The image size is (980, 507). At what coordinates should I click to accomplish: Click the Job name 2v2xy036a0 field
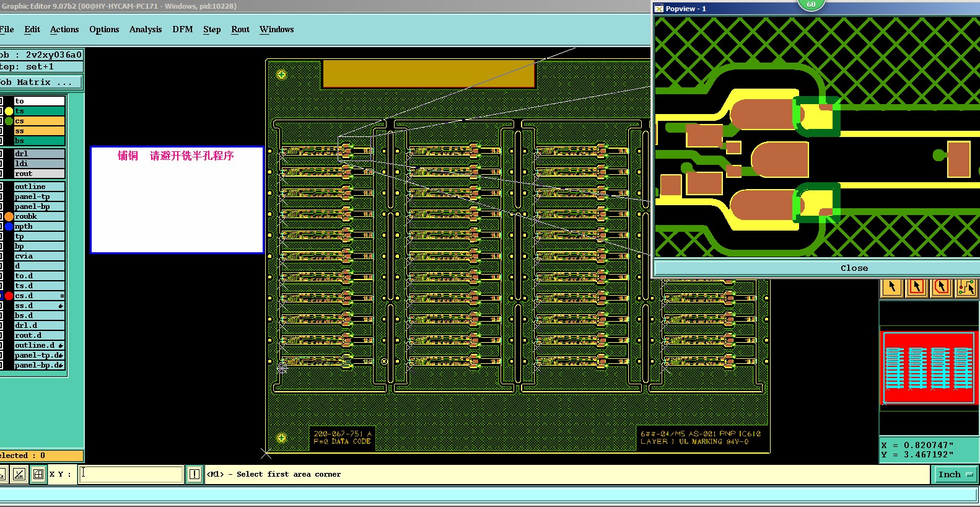click(x=41, y=55)
